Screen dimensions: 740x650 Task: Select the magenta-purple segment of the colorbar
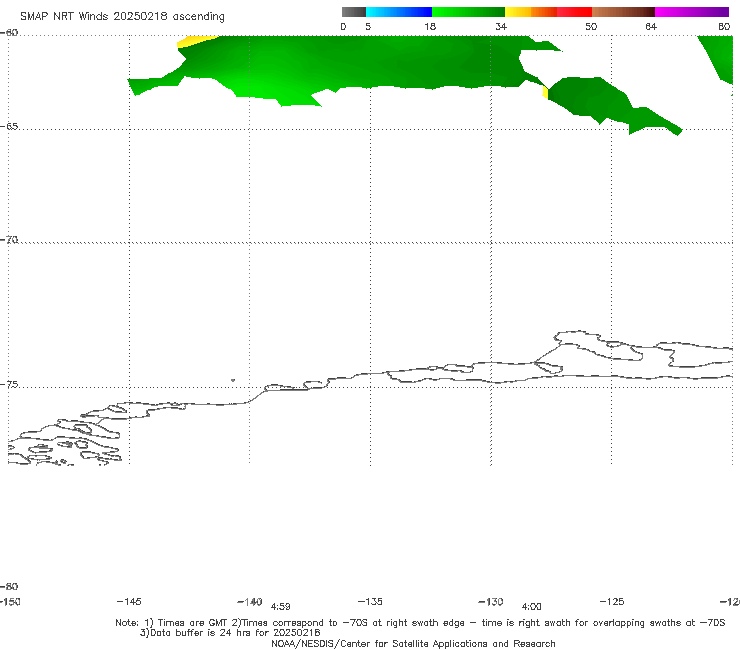click(692, 12)
